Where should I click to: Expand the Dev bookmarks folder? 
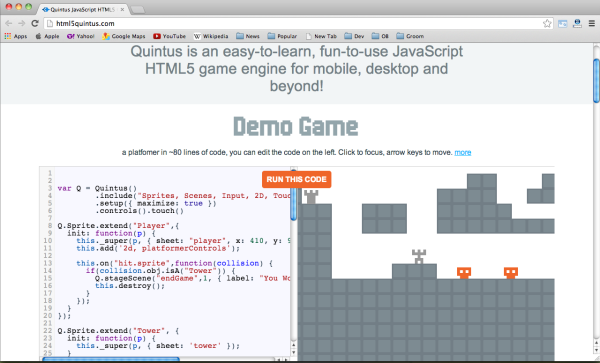[354, 36]
